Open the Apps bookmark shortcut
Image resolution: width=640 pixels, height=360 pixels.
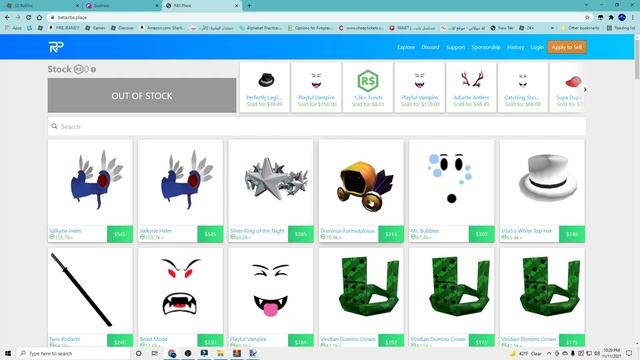click(14, 28)
